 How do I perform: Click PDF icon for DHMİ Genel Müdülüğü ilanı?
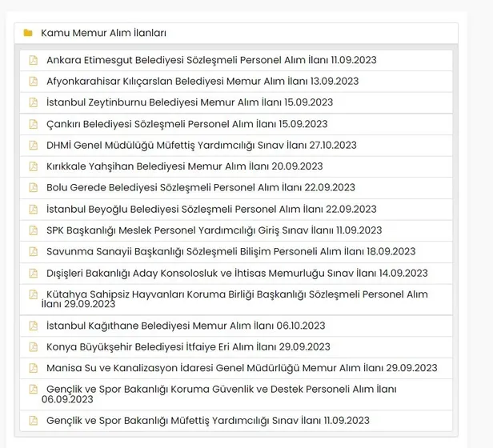pos(34,146)
